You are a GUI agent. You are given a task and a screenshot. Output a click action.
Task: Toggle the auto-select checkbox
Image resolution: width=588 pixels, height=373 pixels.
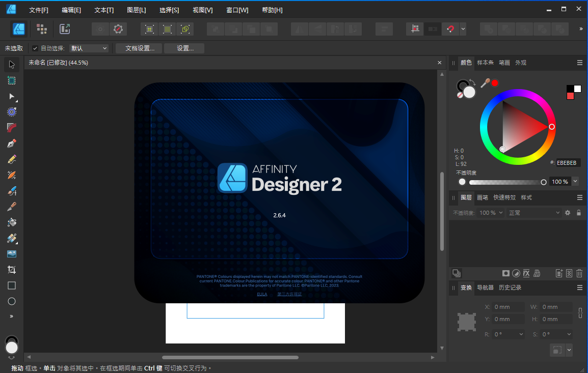pos(35,48)
